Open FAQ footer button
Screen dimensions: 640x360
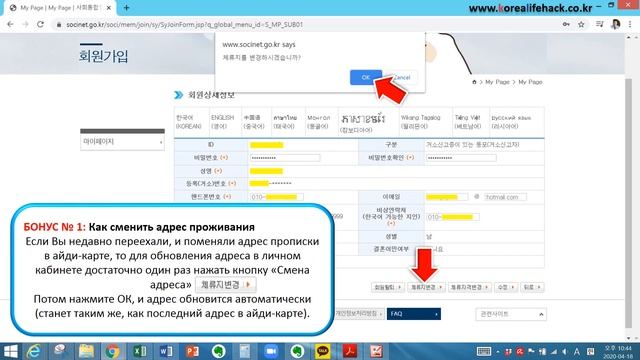413,314
